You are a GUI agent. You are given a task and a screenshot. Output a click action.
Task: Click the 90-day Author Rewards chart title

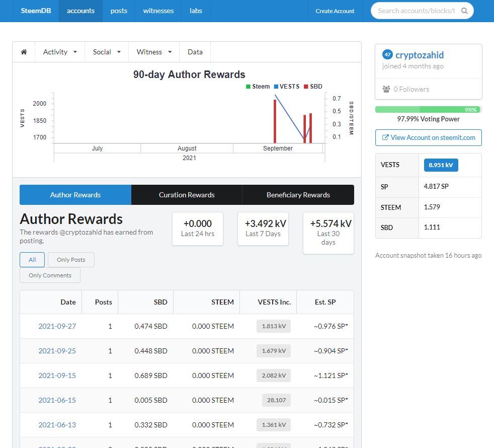189,74
